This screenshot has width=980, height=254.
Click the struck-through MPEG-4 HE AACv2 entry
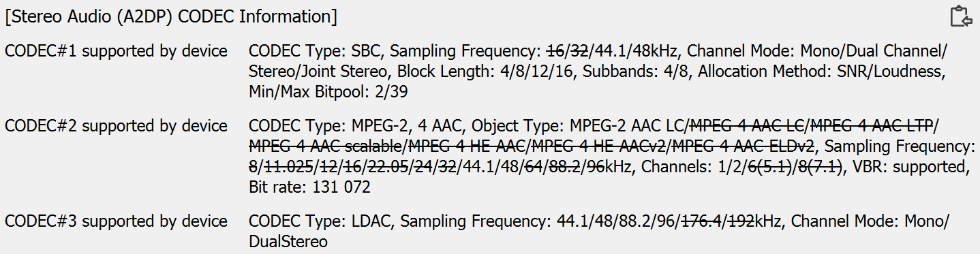597,146
